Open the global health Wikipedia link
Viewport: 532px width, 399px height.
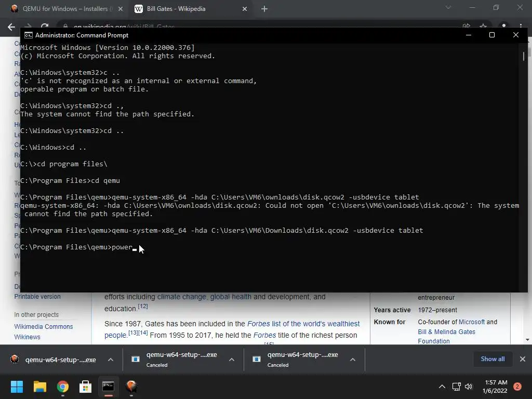pyautogui.click(x=231, y=297)
